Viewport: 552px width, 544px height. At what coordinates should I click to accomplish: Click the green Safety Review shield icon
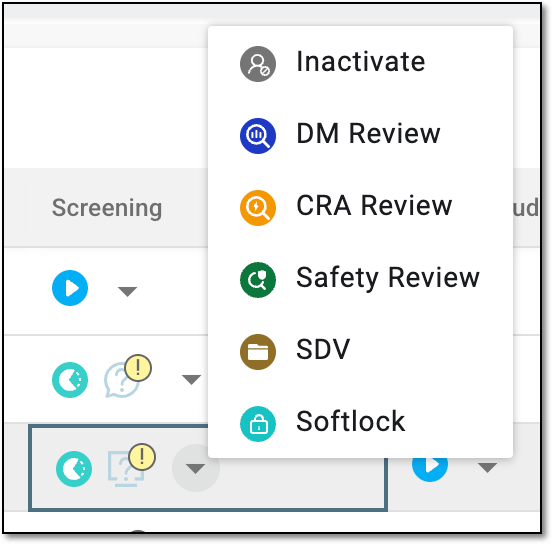coord(258,280)
